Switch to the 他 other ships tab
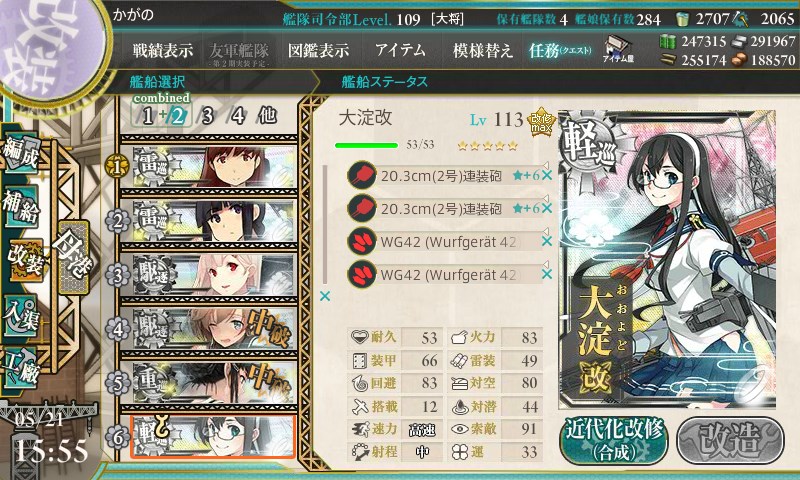This screenshot has width=800, height=480. (x=267, y=116)
